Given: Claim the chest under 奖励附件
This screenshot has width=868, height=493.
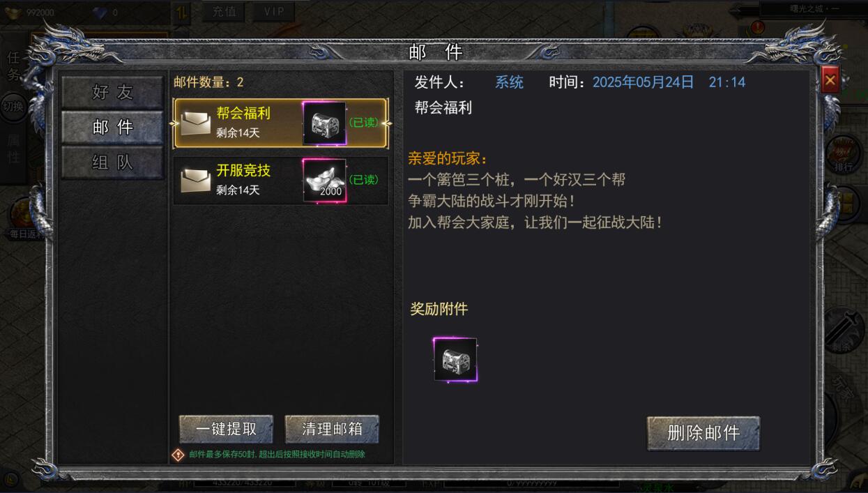Looking at the screenshot, I should [455, 360].
